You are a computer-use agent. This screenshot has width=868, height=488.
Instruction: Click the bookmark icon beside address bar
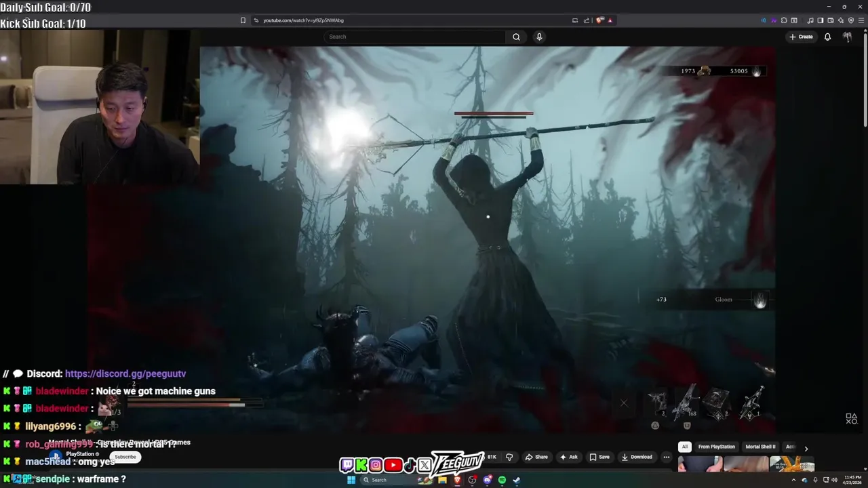[x=243, y=20]
